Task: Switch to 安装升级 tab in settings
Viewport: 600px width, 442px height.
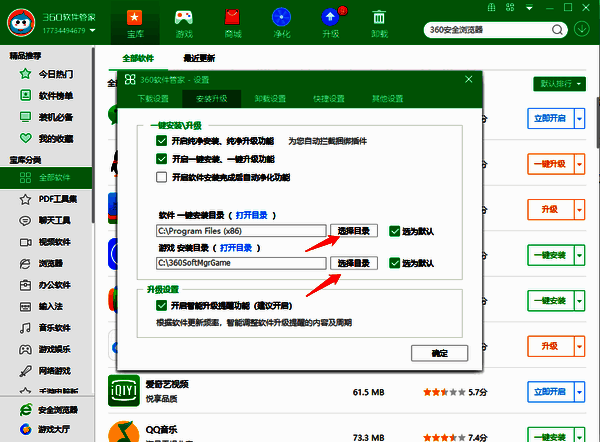Action: point(212,99)
